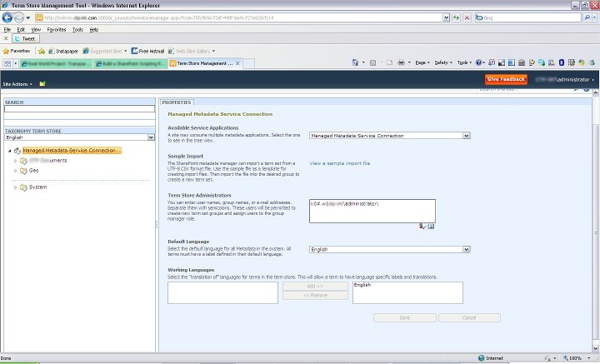600x364 pixels.
Task: Collapse the Managed Metadata Service Connection node
Action: (10, 151)
